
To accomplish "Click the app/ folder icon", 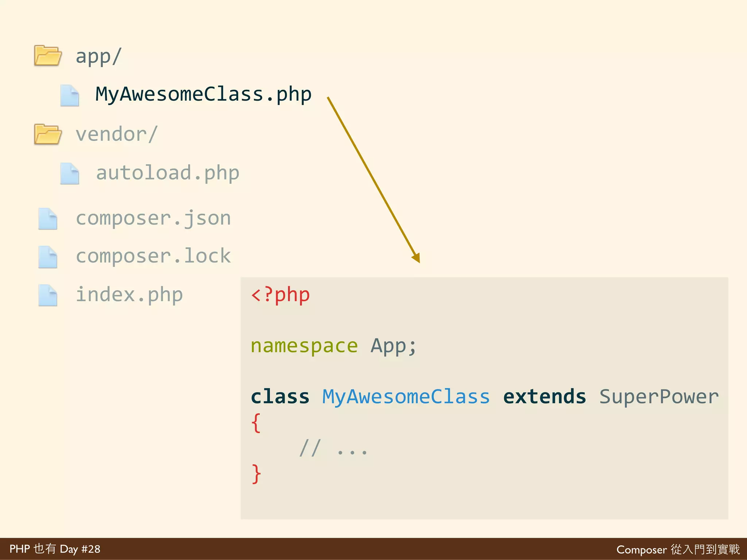I will click(48, 55).
